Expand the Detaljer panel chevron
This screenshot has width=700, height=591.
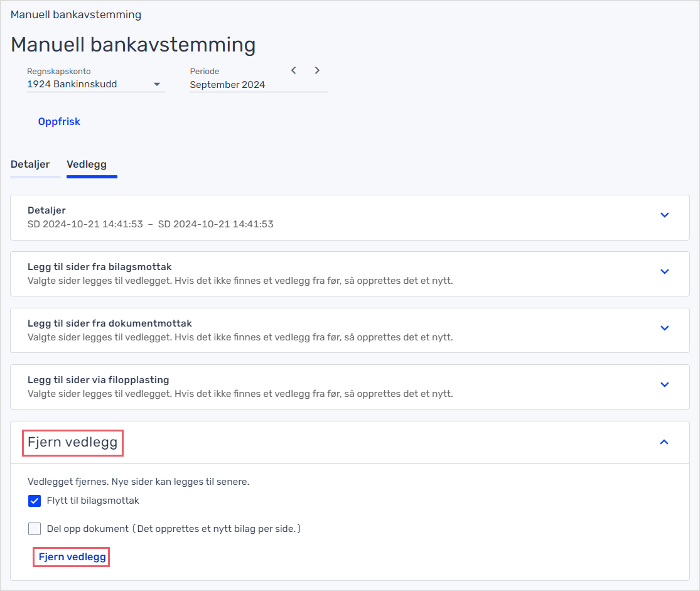click(664, 215)
